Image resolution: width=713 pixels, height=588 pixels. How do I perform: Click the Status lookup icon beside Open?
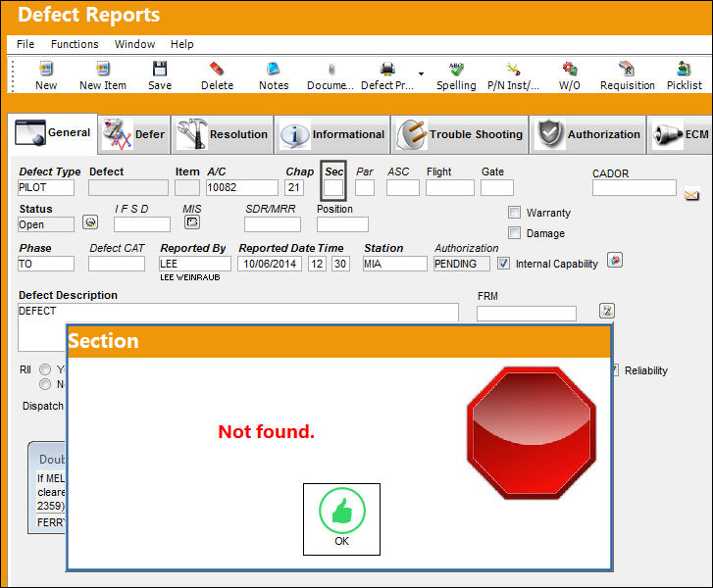pyautogui.click(x=90, y=222)
